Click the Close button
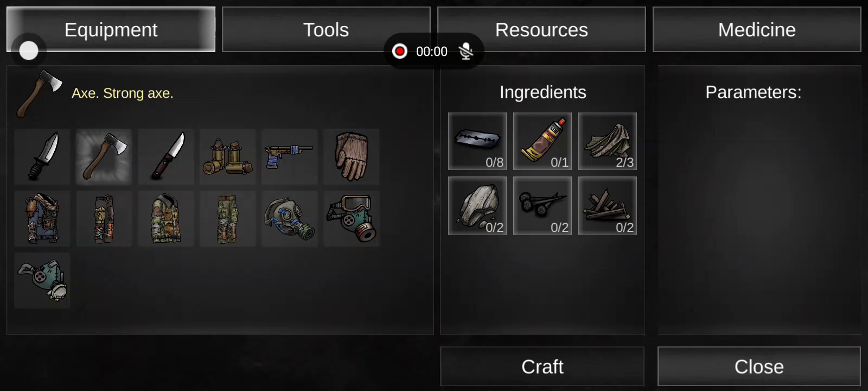The width and height of the screenshot is (868, 391). (759, 367)
